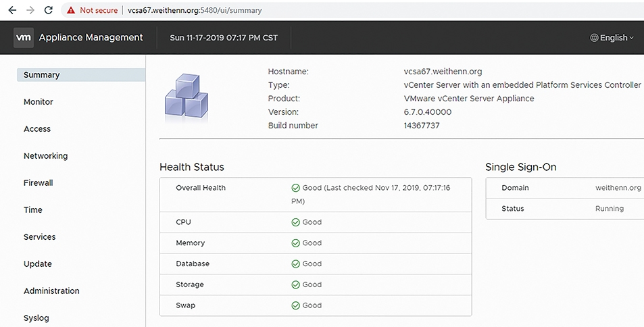Image resolution: width=644 pixels, height=327 pixels.
Task: Open the Monitor section
Action: point(39,102)
